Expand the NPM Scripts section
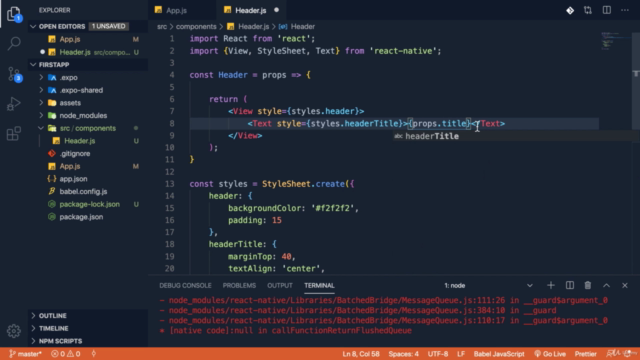The width and height of the screenshot is (640, 360). [x=88, y=341]
